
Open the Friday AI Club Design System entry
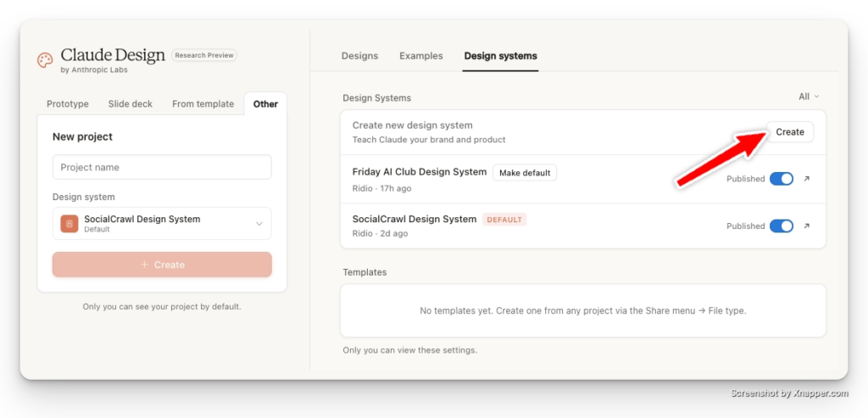click(420, 172)
